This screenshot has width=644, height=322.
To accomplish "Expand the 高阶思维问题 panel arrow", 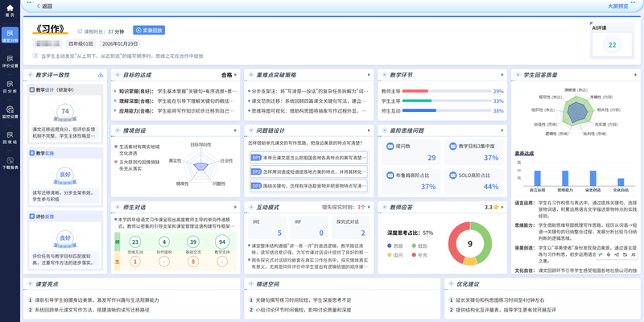I will pyautogui.click(x=502, y=130).
